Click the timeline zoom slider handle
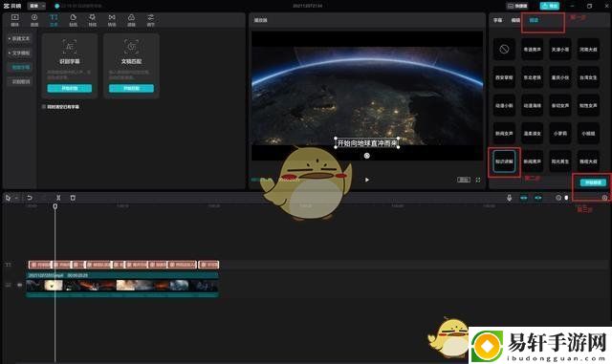The image size is (612, 364). click(566, 198)
